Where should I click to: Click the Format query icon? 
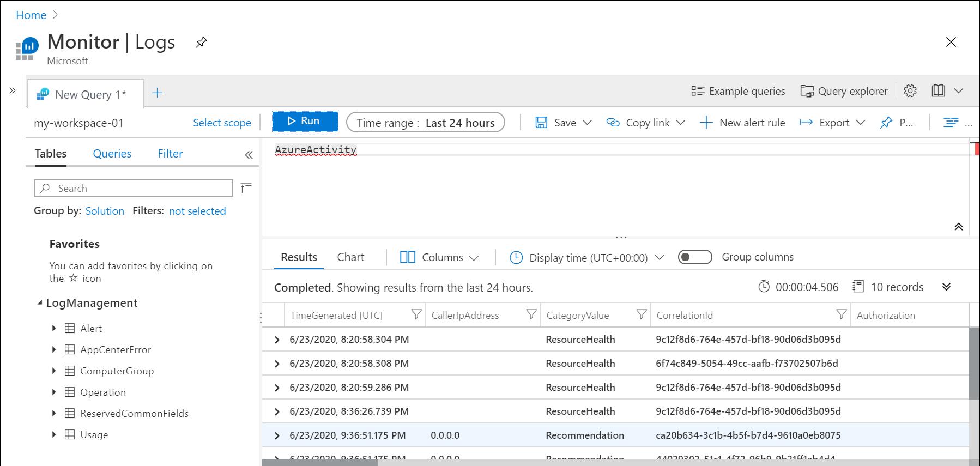[951, 123]
